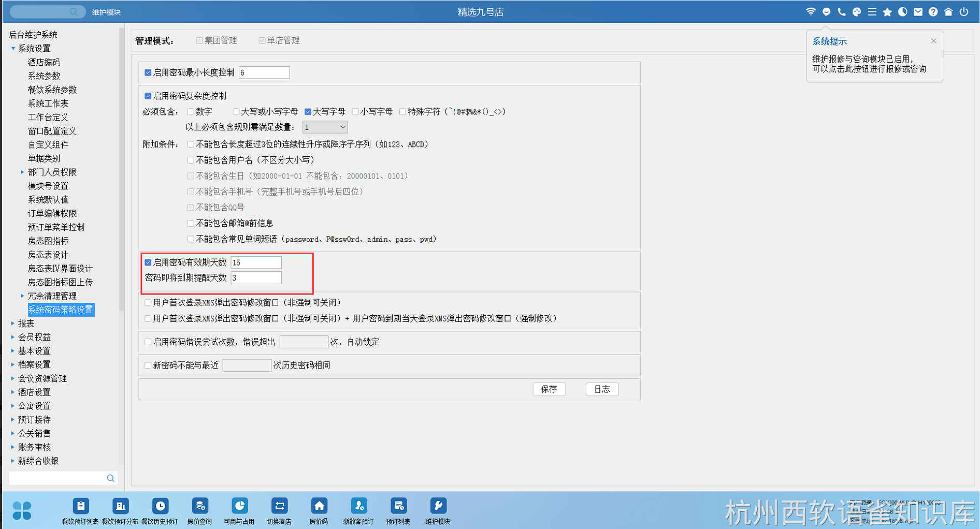This screenshot has width=980, height=529.
Task: Open the 切换酒店 switch icon
Action: (279, 506)
